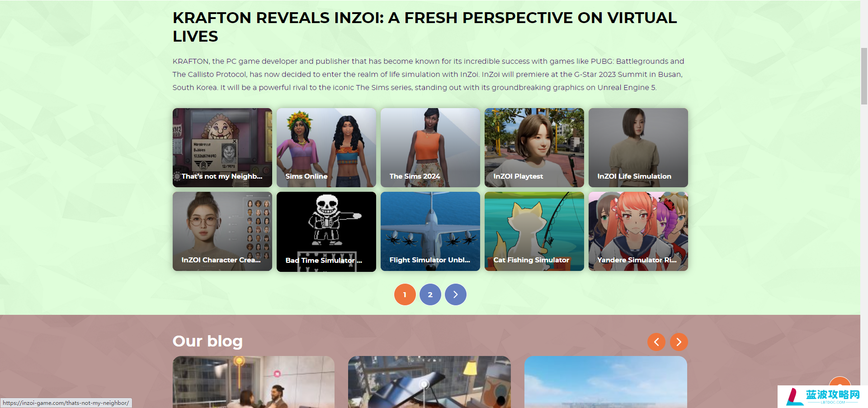Open Bad Time Simulator game card
Viewport: 868px width, 408px height.
click(326, 232)
